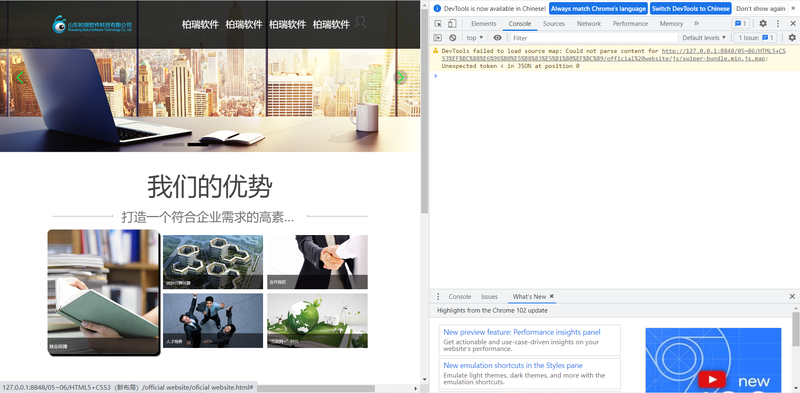The image size is (800, 393).
Task: Open the book reading image card
Action: (x=104, y=291)
